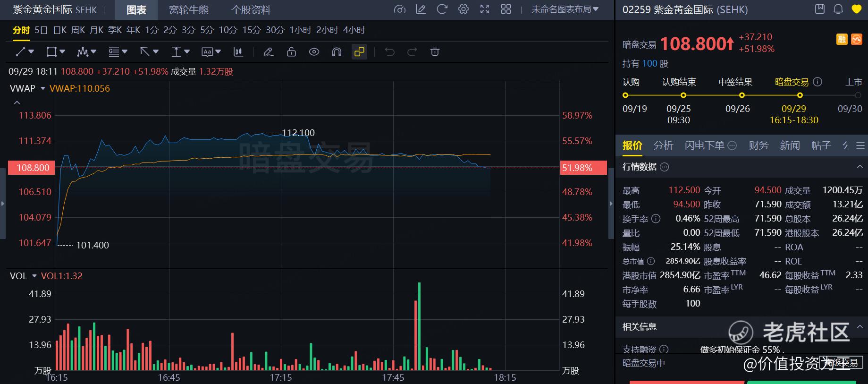Click the pencil draw tool icon

[x=269, y=52]
